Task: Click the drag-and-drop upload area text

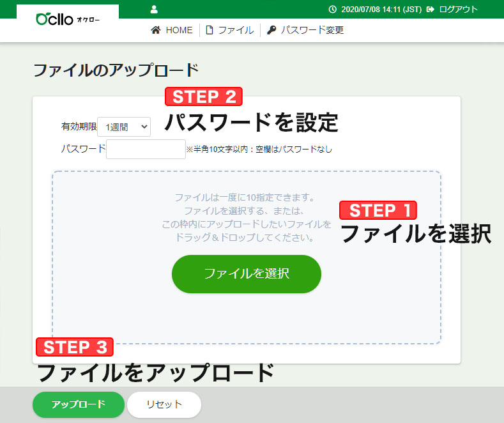Action: [246, 217]
